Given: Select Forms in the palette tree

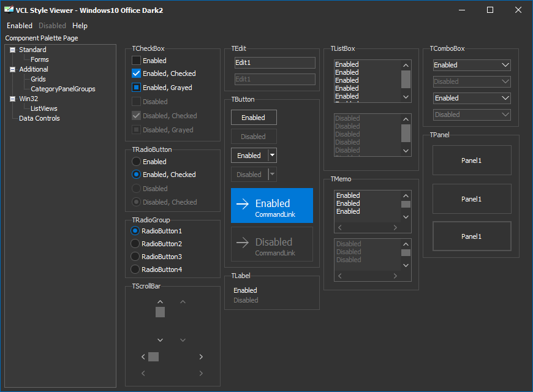Looking at the screenshot, I should pos(39,59).
